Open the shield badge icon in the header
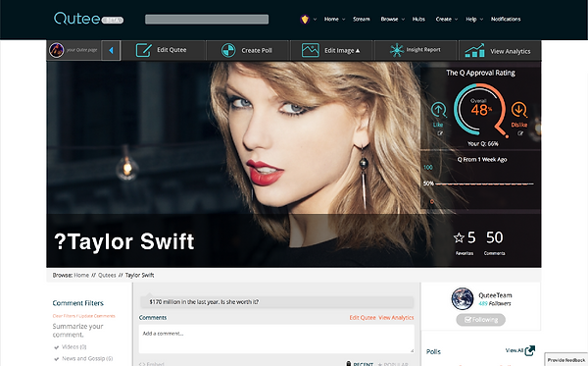Viewport: 588px width, 366px height. tap(305, 20)
